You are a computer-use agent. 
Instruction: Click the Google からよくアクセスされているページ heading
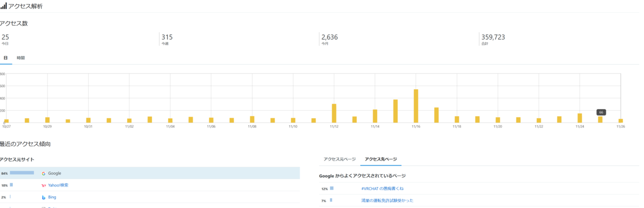[x=362, y=176]
